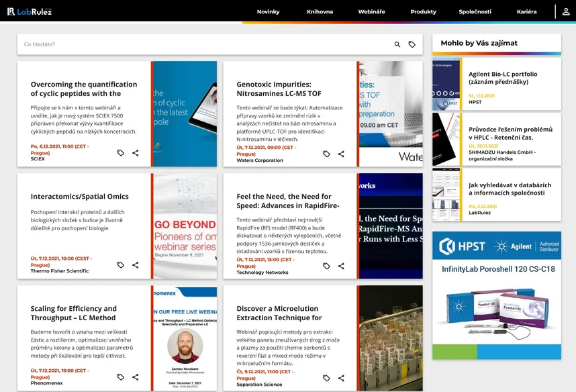Click the Waters nitrosamines thumbnail image
This screenshot has width=576, height=392.
coord(391,114)
